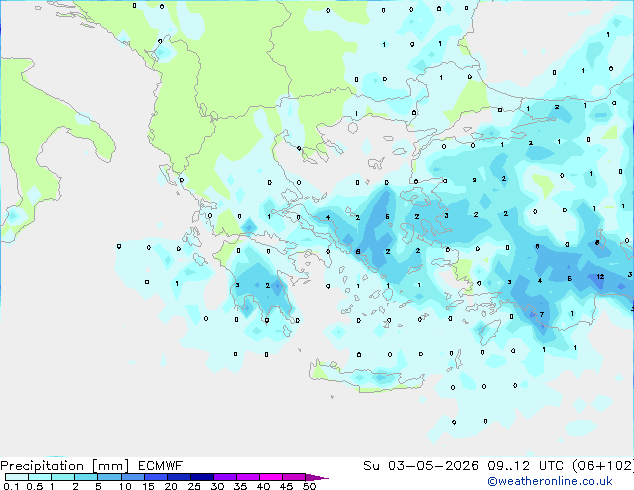Viewport: 634px width, 490px height.
Task: Click the '45' legend tick label
Action: click(x=286, y=486)
